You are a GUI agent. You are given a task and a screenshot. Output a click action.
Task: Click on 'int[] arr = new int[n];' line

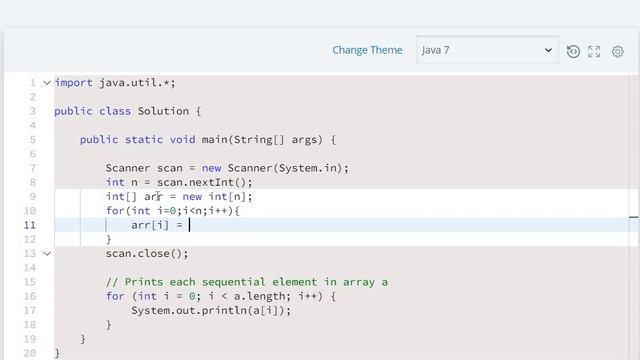(x=179, y=196)
